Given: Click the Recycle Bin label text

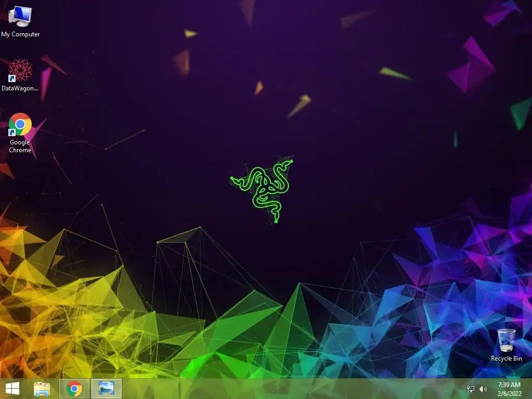Looking at the screenshot, I should click(x=506, y=358).
